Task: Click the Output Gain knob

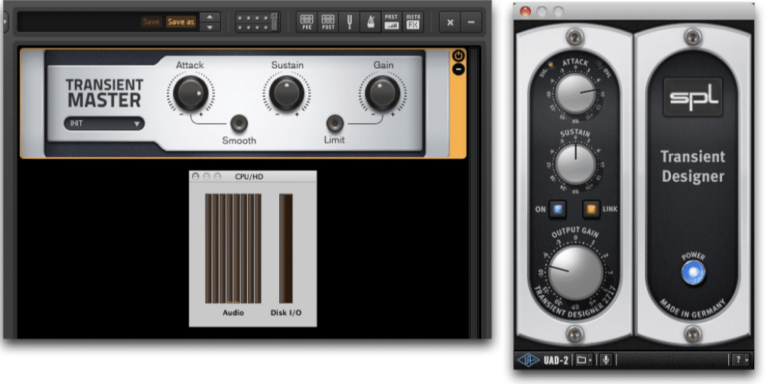Action: 575,272
